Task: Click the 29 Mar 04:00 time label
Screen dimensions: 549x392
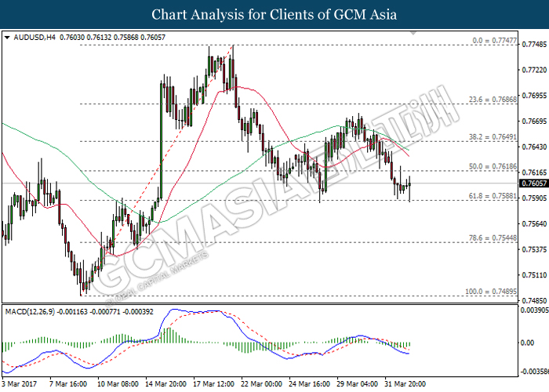Action: tap(357, 384)
